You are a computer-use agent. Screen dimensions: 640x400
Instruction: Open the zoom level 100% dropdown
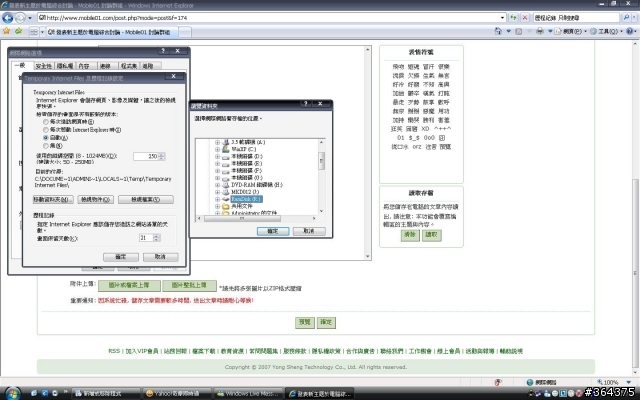[x=629, y=382]
